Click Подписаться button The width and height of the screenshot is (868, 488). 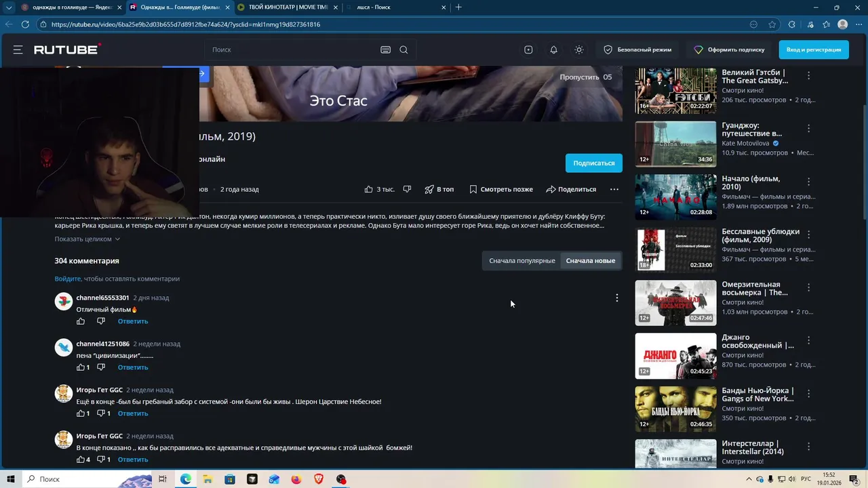coord(593,163)
